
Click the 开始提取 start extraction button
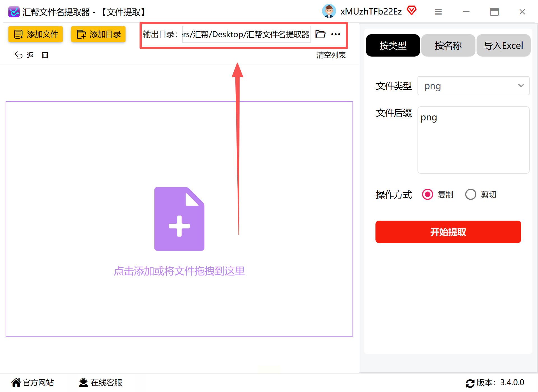[x=448, y=232]
